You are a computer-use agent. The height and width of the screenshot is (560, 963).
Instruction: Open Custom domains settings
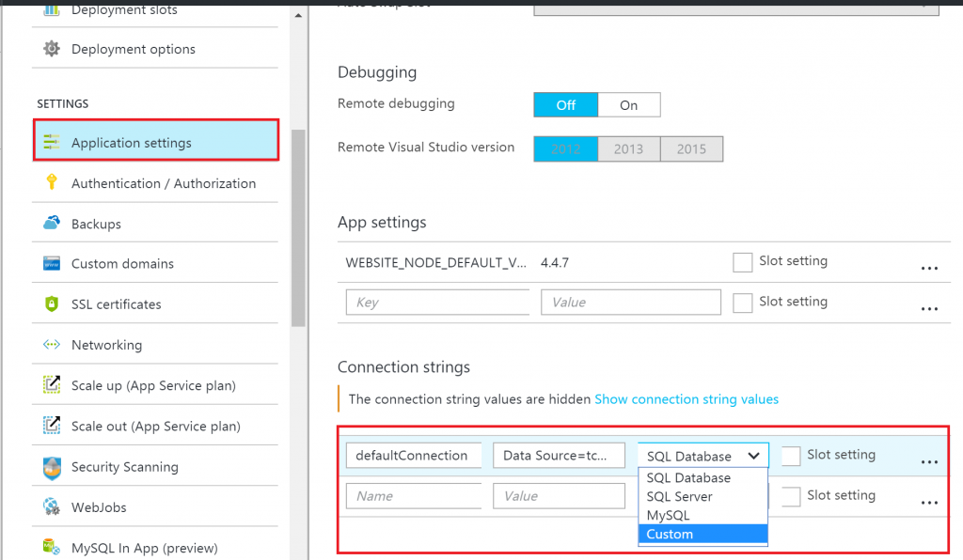click(x=122, y=263)
